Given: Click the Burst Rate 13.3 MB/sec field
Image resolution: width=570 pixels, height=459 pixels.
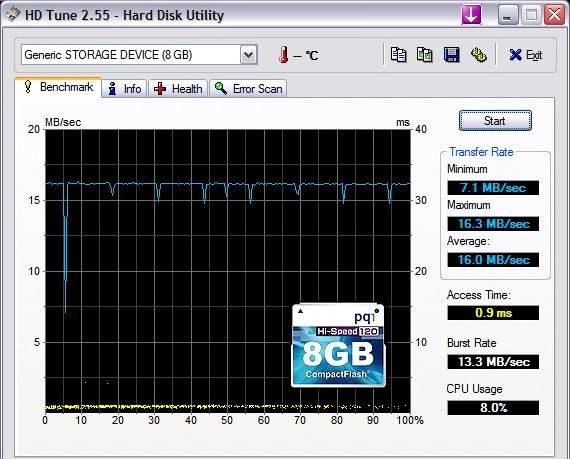Looking at the screenshot, I should pos(493,362).
